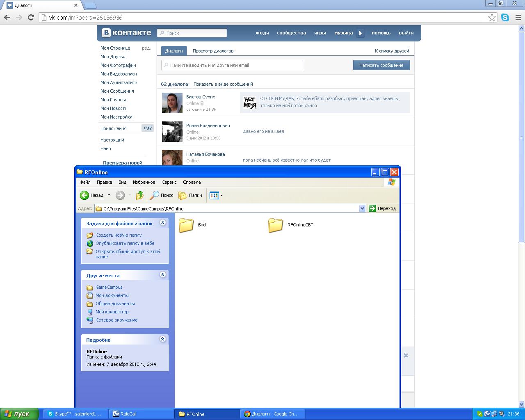
Task: Open 'Мои документы' in Other Places
Action: pyautogui.click(x=112, y=295)
